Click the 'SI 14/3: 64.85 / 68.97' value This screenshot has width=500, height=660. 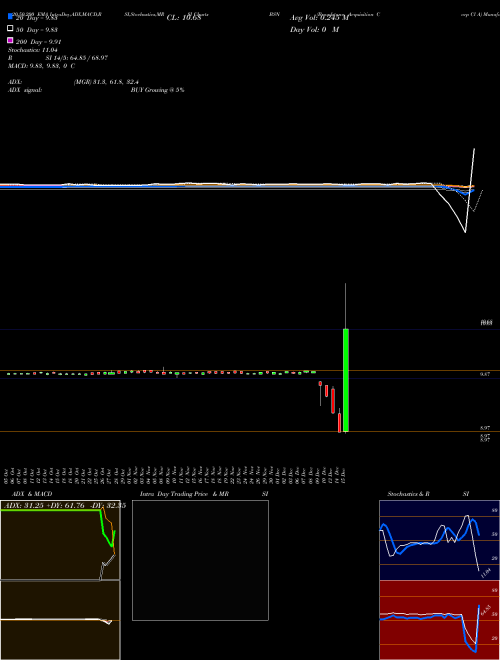77,58
